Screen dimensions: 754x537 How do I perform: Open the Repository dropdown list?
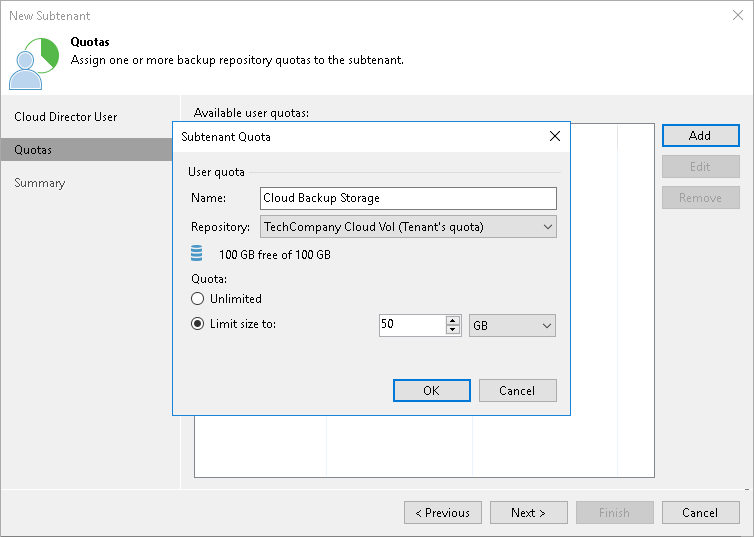pos(408,227)
